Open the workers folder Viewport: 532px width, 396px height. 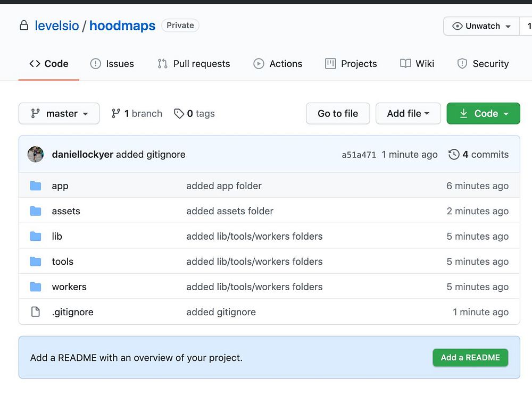(69, 287)
